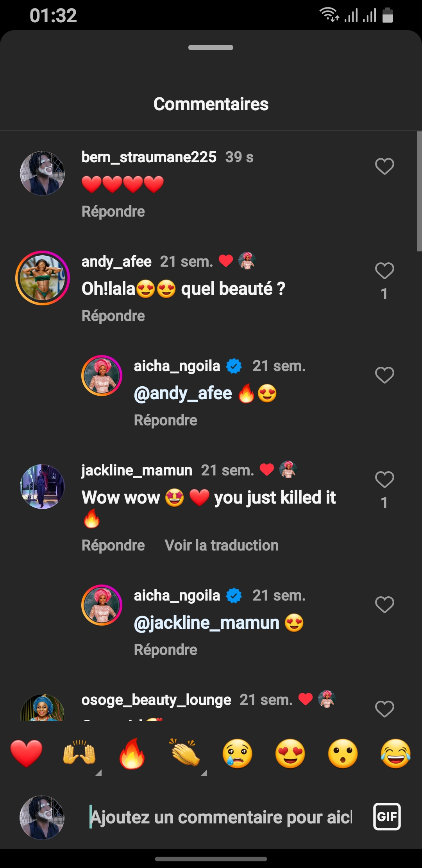Open the @jackline_mamun mention link
Viewport: 422px width, 868px height.
(207, 623)
